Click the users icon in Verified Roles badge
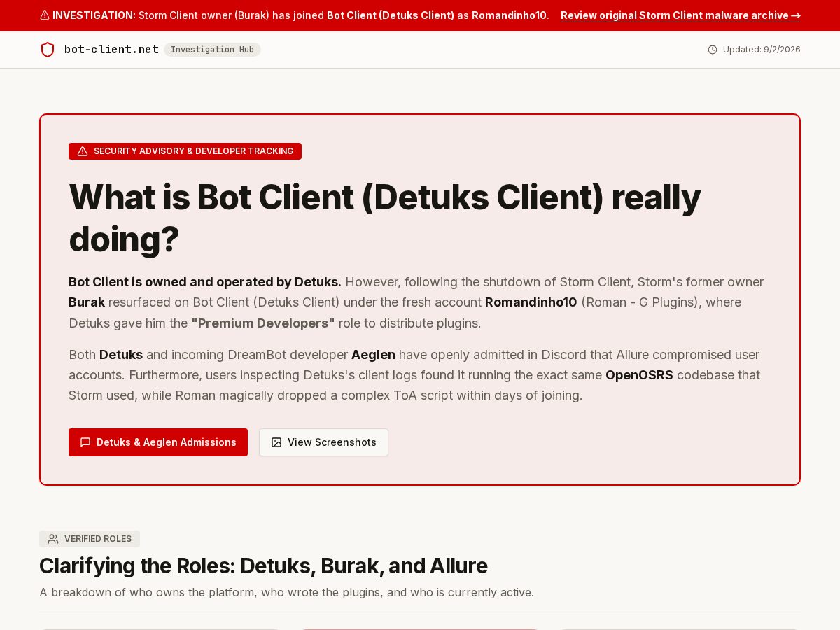The width and height of the screenshot is (840, 630). coord(53,539)
